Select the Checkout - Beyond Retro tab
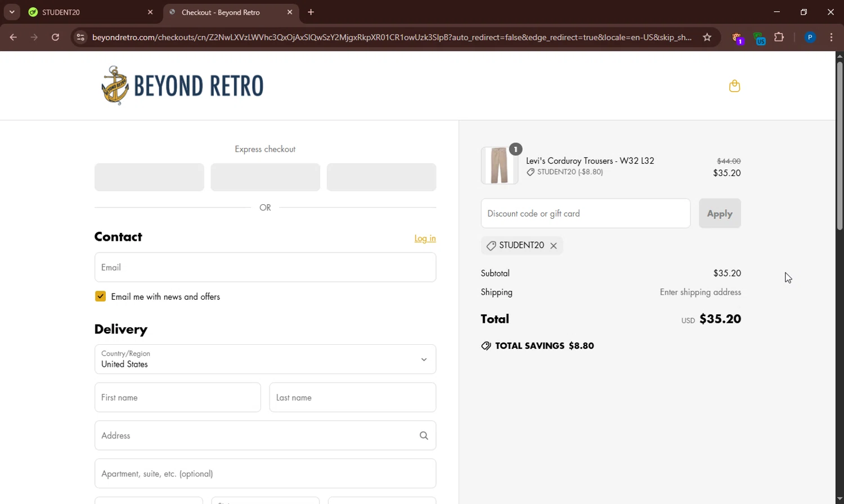The image size is (844, 504). point(231,12)
